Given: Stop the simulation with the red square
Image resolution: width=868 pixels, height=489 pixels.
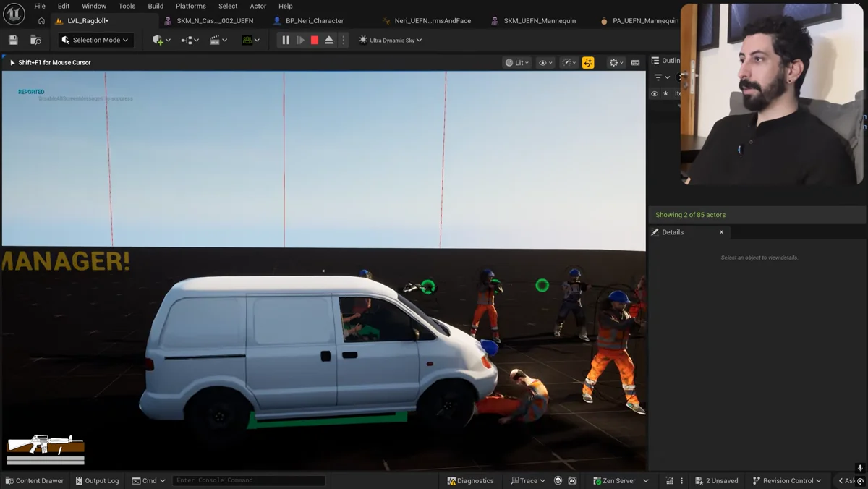Looking at the screenshot, I should 315,41.
